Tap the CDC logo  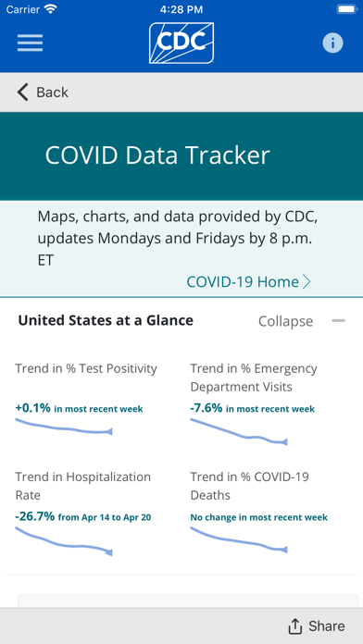[x=181, y=43]
